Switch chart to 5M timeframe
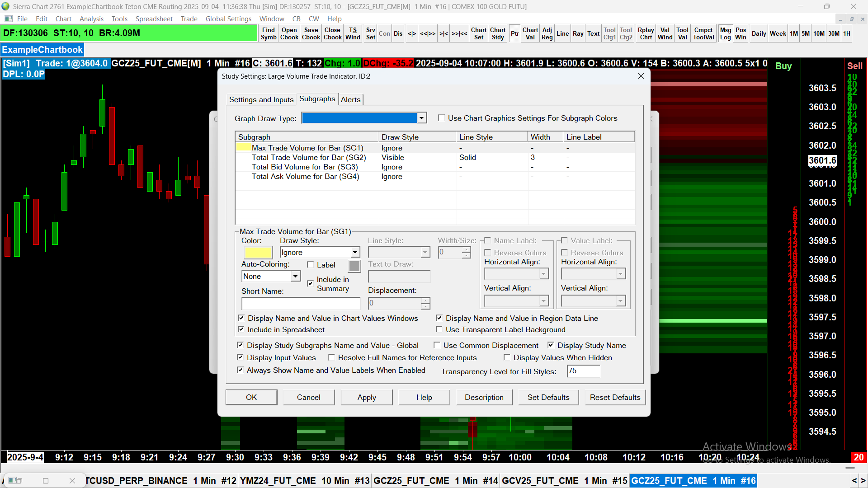Screen dimensions: 868x488 (x=806, y=33)
